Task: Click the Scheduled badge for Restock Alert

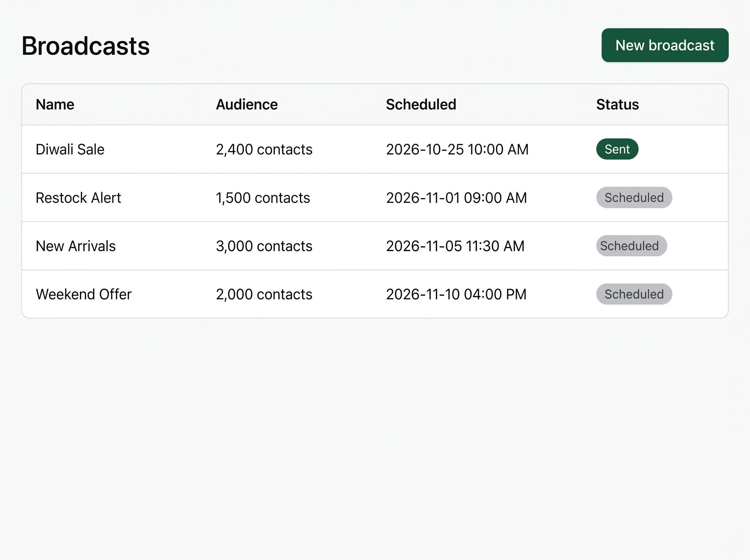Action: pos(634,197)
